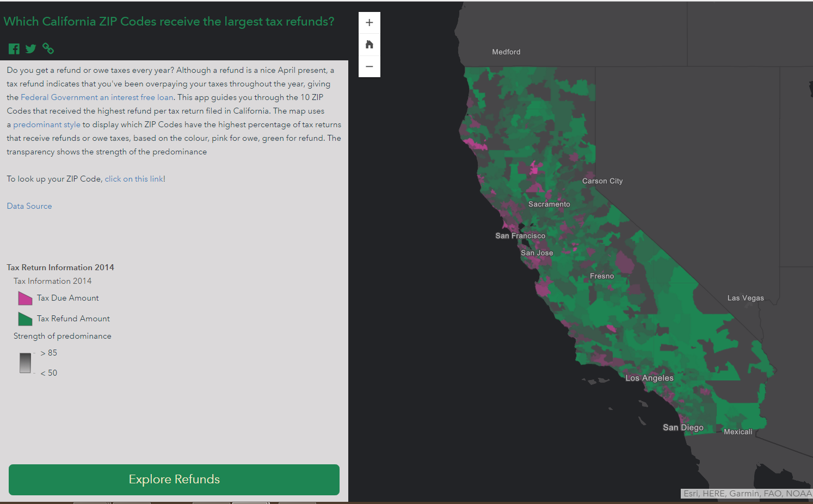
Task: Follow the 'click on this link!' ZIP lookup
Action: click(135, 179)
